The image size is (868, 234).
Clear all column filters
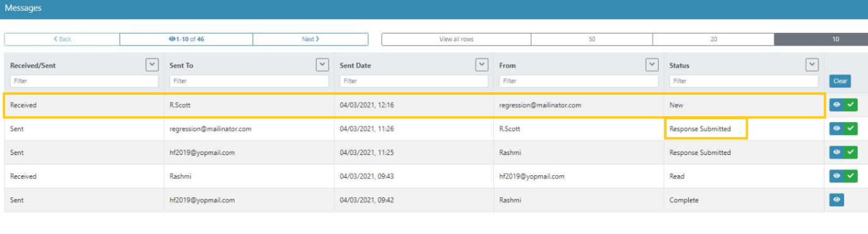840,81
